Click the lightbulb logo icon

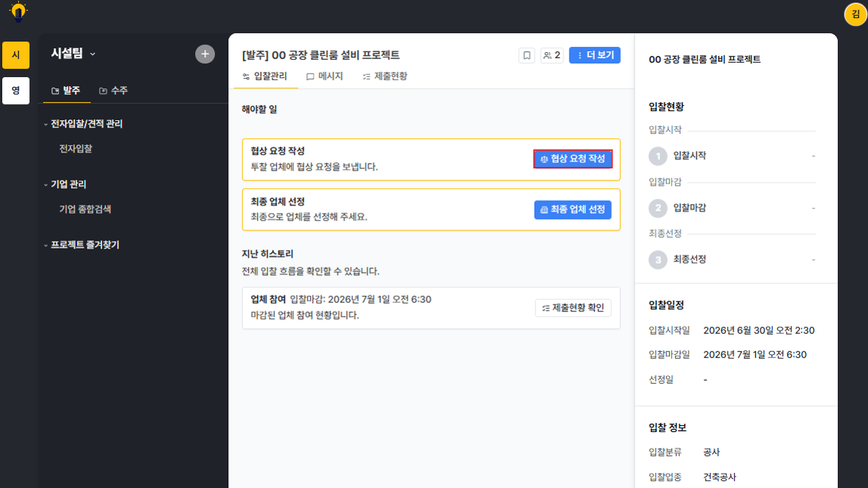18,11
